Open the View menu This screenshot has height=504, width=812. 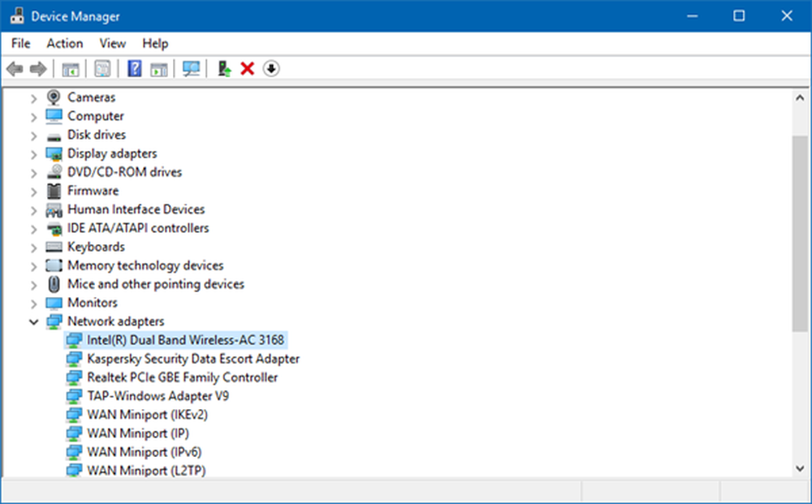112,43
